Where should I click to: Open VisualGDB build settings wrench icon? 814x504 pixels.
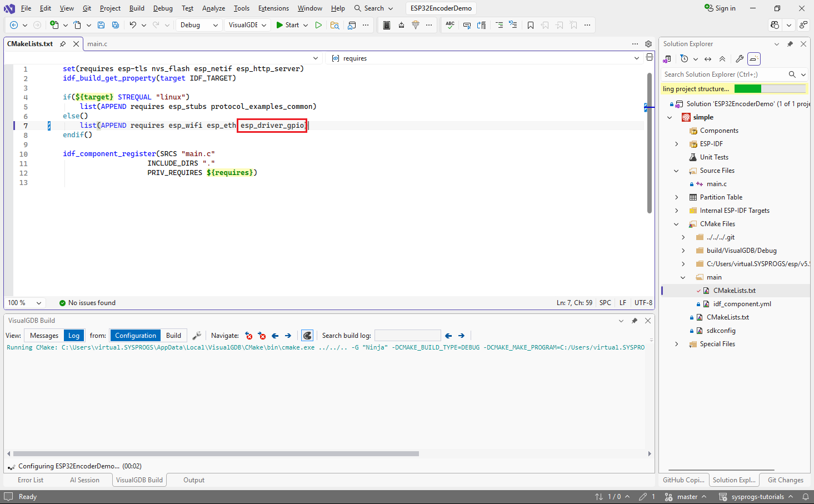click(197, 336)
